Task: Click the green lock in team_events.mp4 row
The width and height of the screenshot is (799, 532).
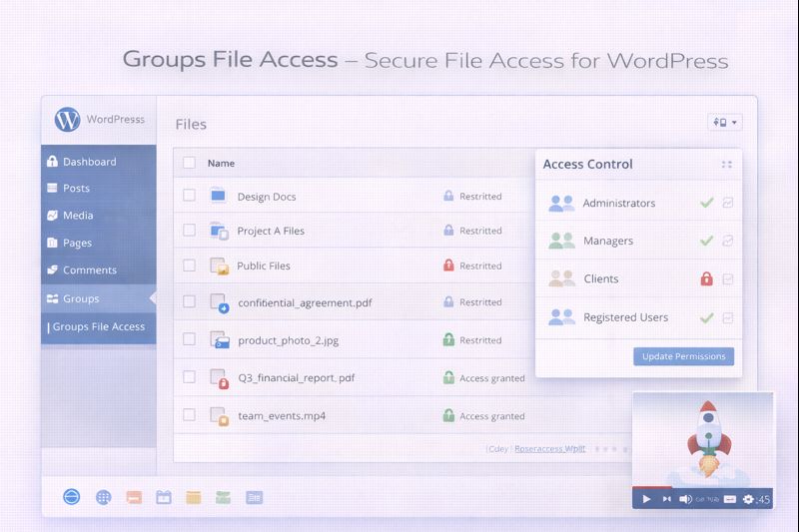Action: coord(448,415)
